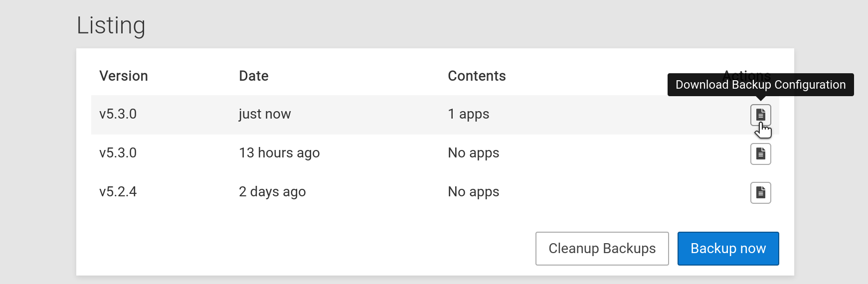The image size is (868, 284).
Task: Click the '2 days ago' date cell
Action: [x=272, y=192]
